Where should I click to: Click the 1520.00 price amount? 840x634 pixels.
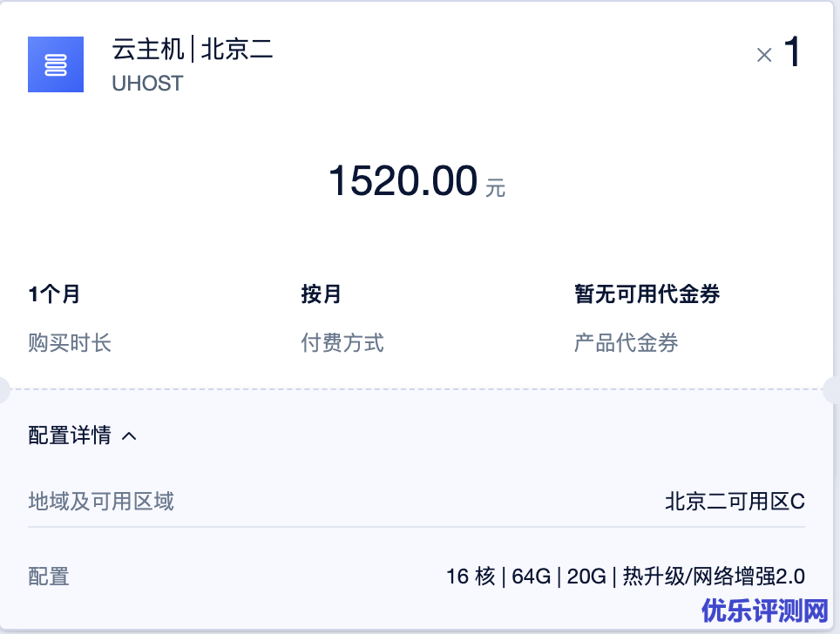pos(403,181)
